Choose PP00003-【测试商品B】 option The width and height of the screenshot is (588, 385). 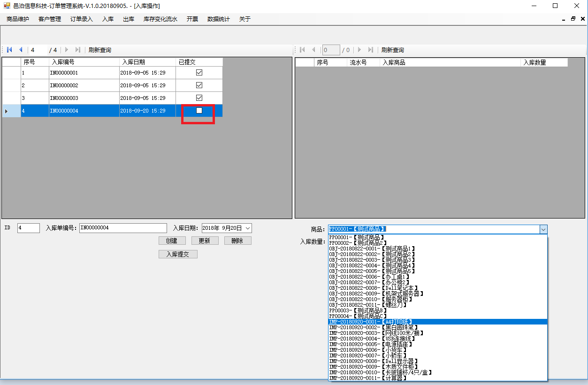438,310
